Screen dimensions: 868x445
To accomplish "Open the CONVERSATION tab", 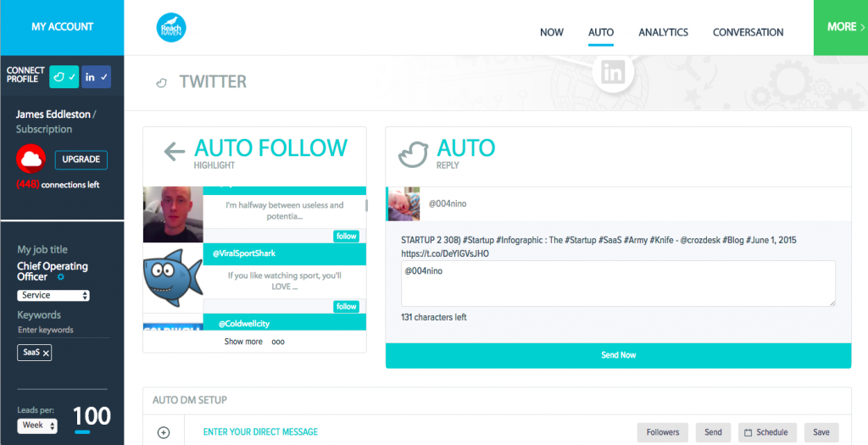I will pos(748,32).
